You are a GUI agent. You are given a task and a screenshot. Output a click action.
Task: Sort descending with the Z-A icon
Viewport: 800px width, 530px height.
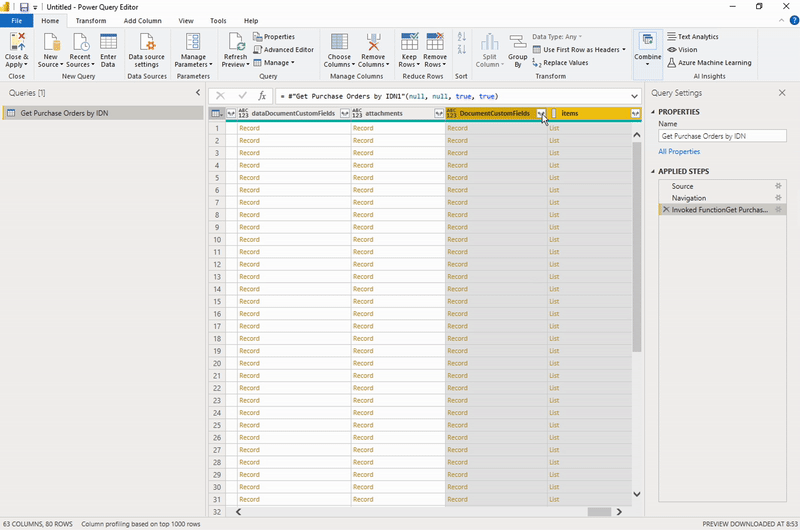click(462, 49)
